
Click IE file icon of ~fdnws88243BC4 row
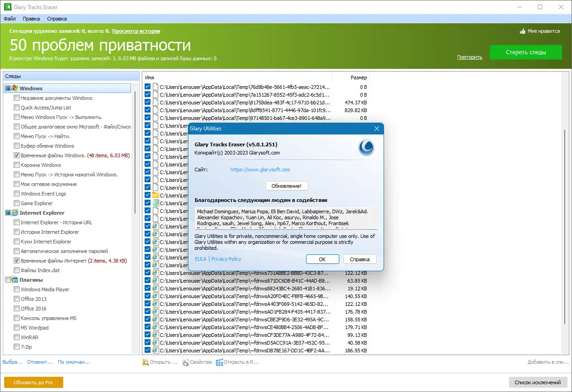[155, 288]
